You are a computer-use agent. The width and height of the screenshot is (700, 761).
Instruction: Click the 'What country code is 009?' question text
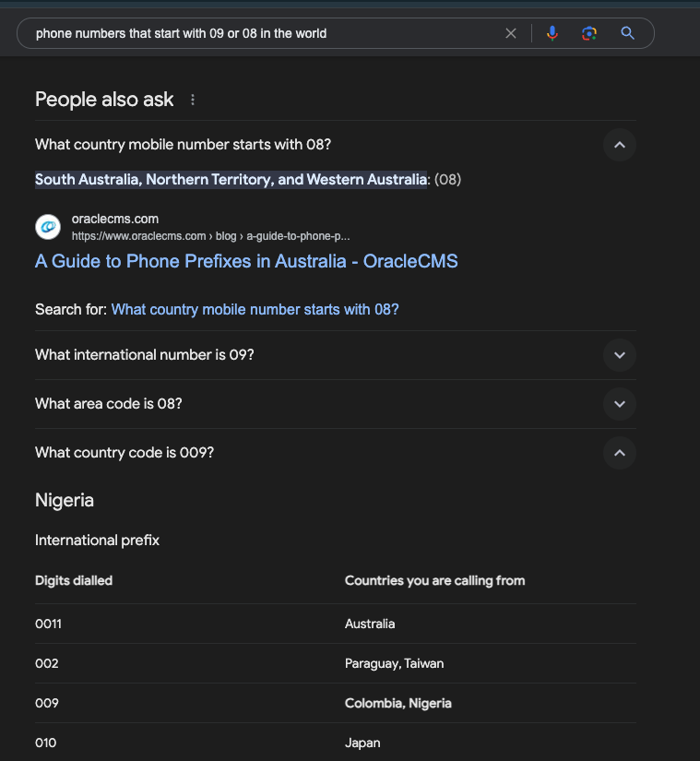(125, 453)
